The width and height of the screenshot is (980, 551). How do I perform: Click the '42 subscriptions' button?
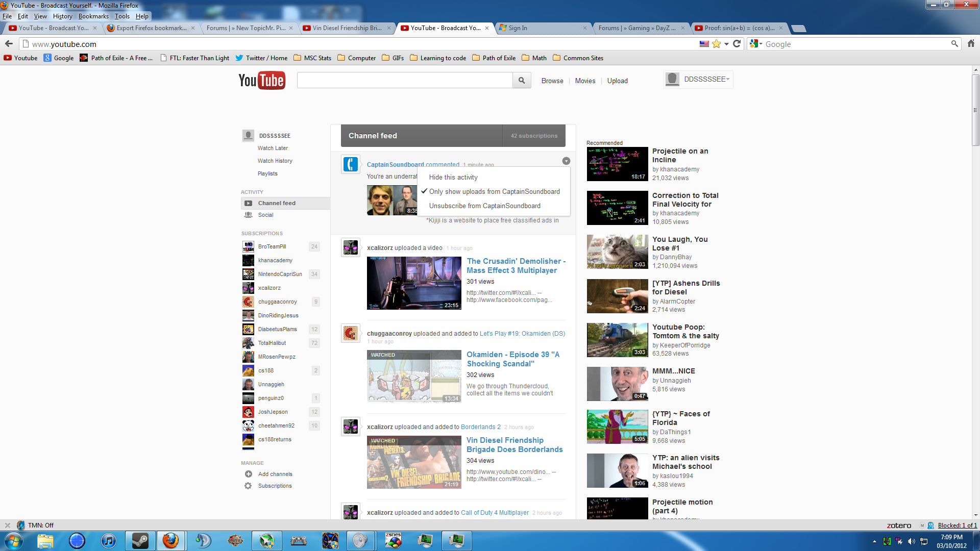(x=534, y=136)
